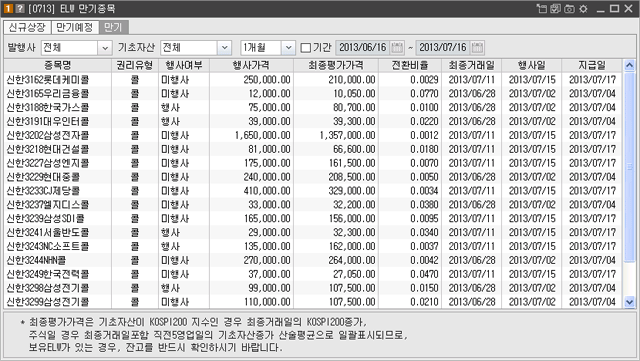Click the copy-with-checkmark icon in title bar
Screen dimensions: 640x361
555,9
